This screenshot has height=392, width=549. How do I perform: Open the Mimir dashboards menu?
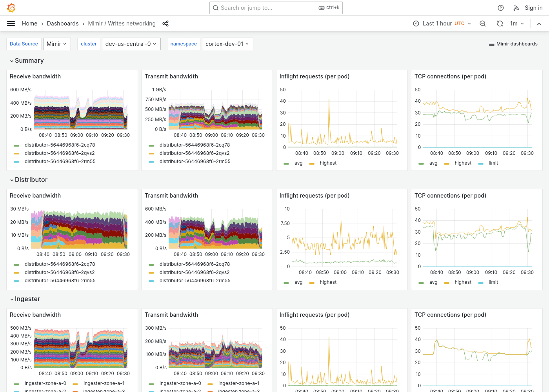tap(513, 44)
